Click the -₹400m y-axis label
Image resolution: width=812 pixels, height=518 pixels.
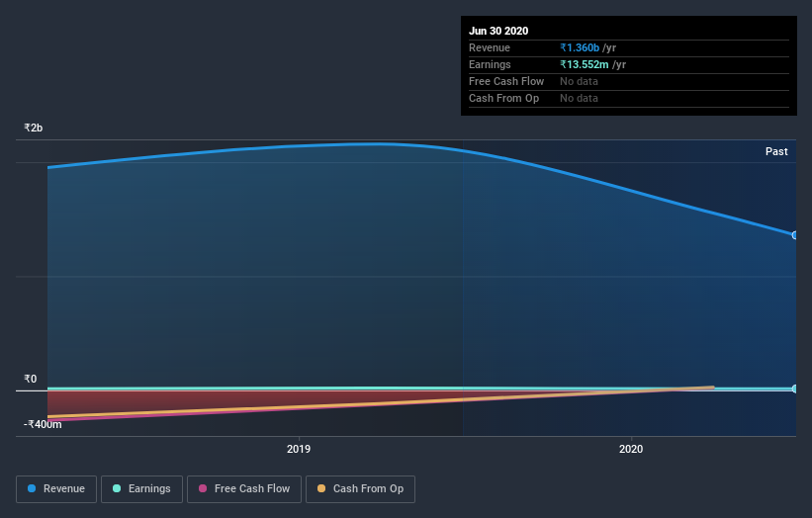tap(43, 424)
